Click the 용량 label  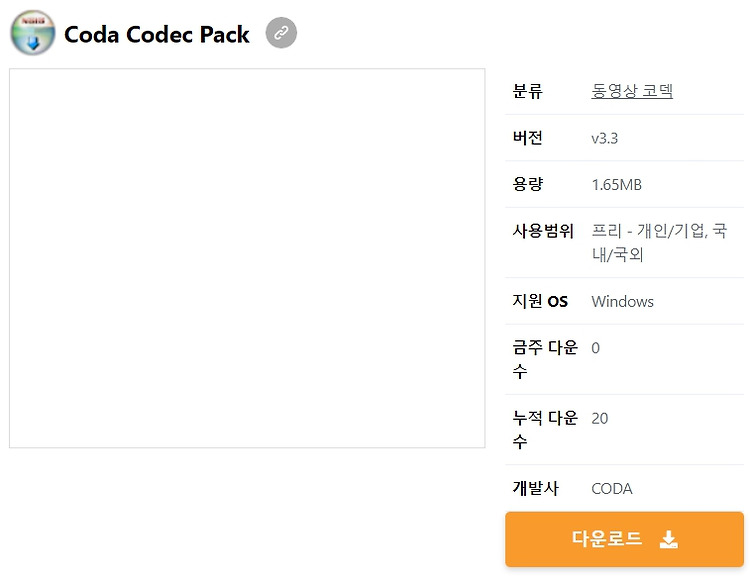tap(528, 184)
